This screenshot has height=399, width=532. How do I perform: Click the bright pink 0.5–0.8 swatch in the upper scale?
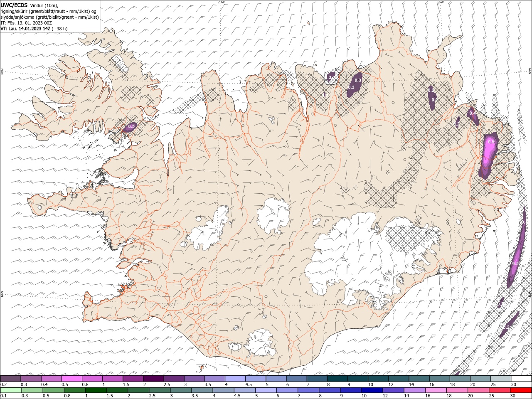coord(72,379)
